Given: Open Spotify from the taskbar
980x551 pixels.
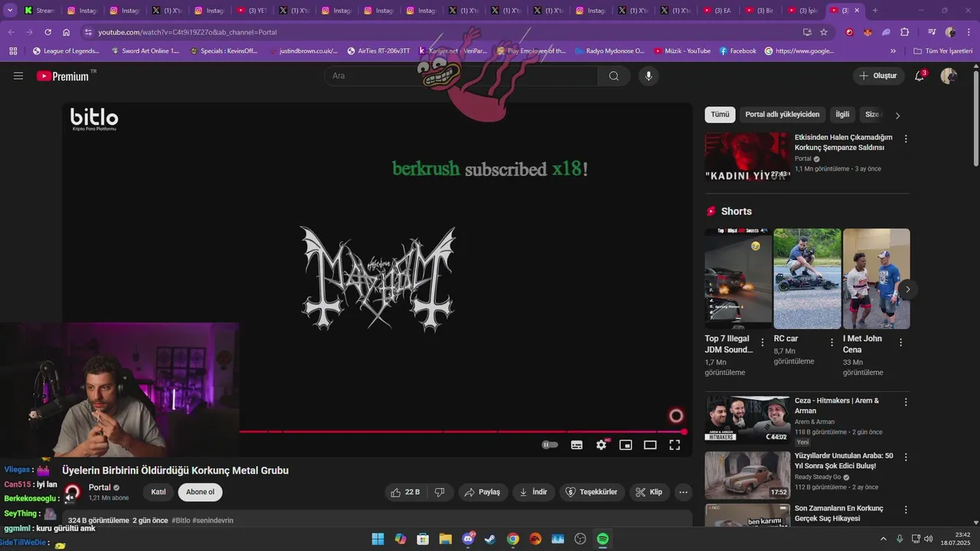Looking at the screenshot, I should [x=603, y=539].
